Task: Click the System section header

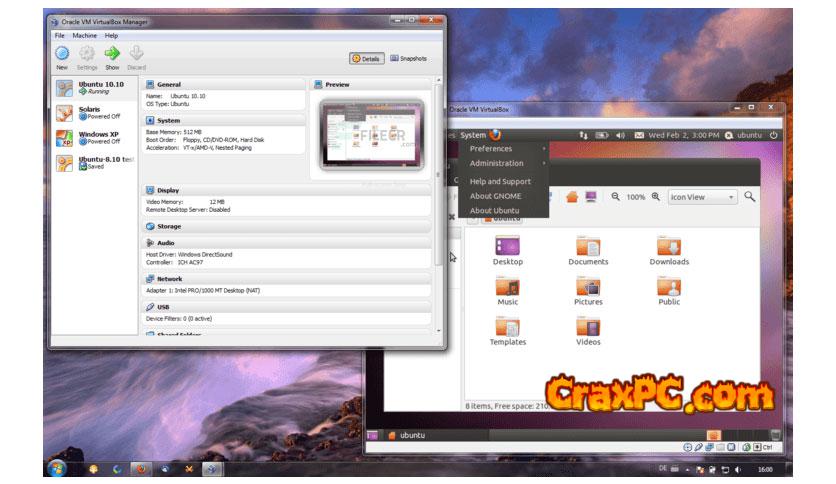Action: (x=224, y=120)
